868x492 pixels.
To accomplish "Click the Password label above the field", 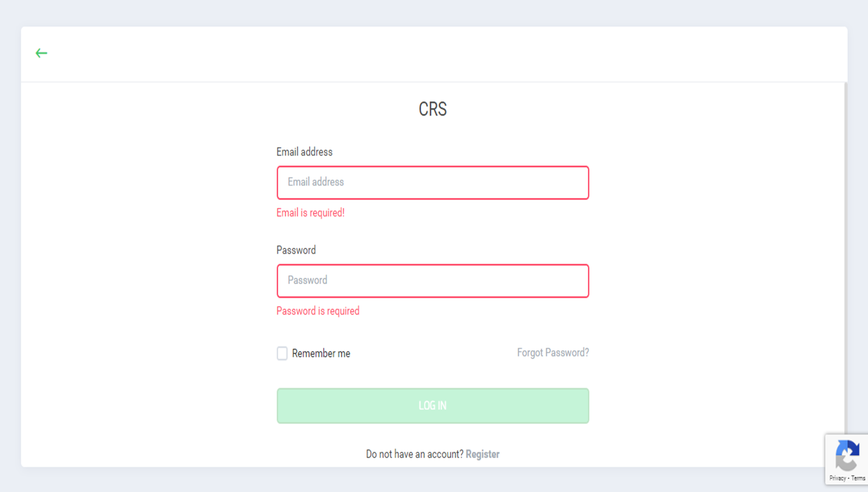I will point(296,250).
